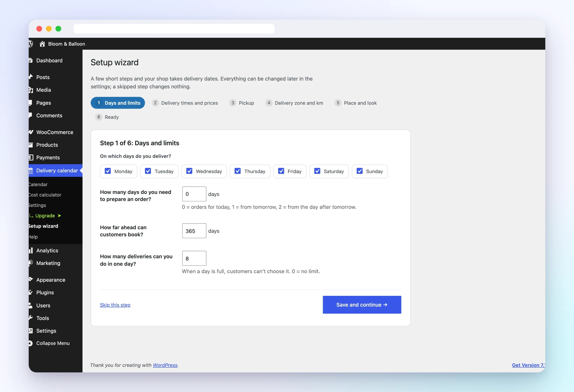Select step 1 Days and limits

coord(118,103)
